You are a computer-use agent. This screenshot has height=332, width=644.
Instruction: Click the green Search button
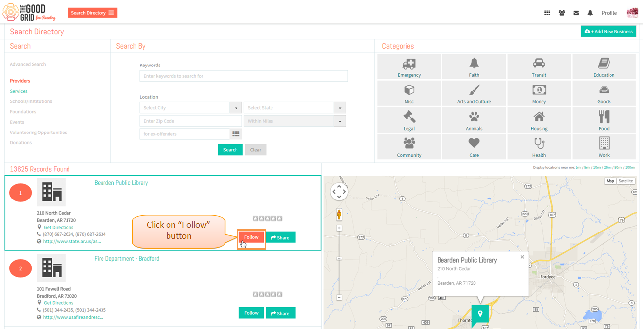point(230,150)
